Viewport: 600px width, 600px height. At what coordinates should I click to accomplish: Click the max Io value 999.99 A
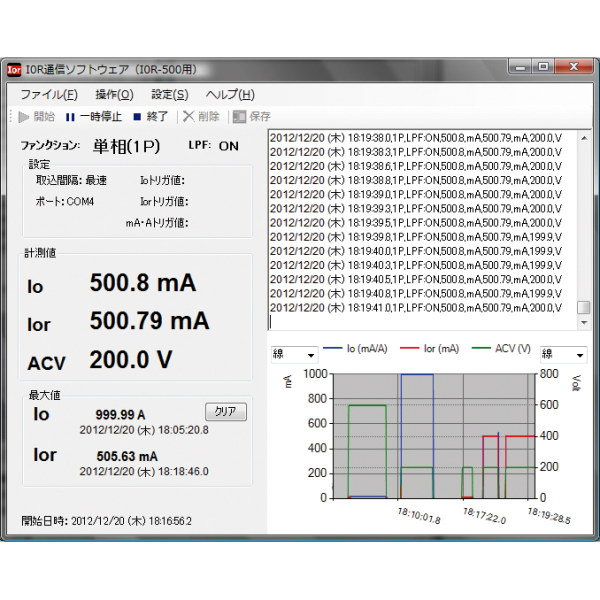(121, 414)
